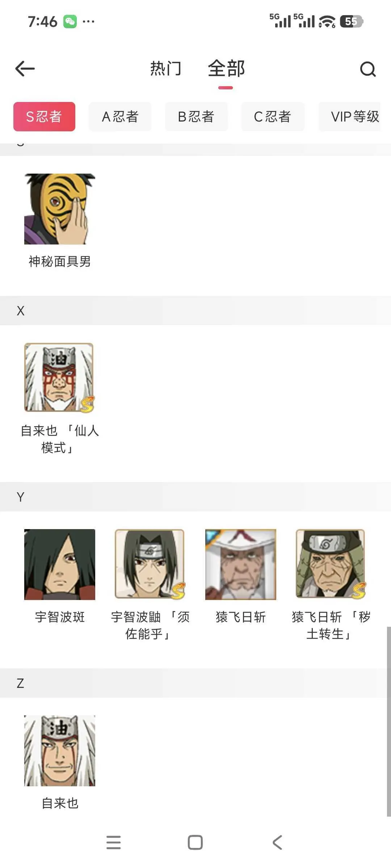The image size is (391, 868).
Task: Filter by C忍者 category
Action: pyautogui.click(x=273, y=116)
